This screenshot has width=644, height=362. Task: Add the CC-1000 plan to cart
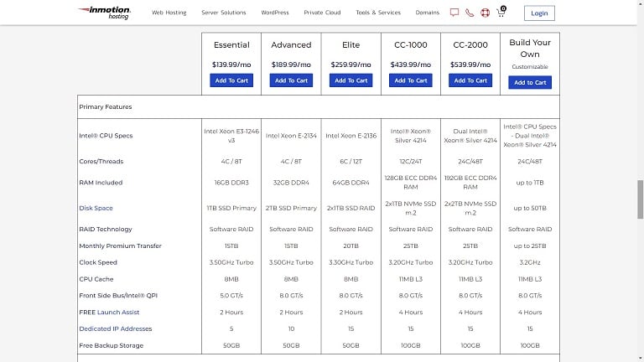[x=411, y=80]
